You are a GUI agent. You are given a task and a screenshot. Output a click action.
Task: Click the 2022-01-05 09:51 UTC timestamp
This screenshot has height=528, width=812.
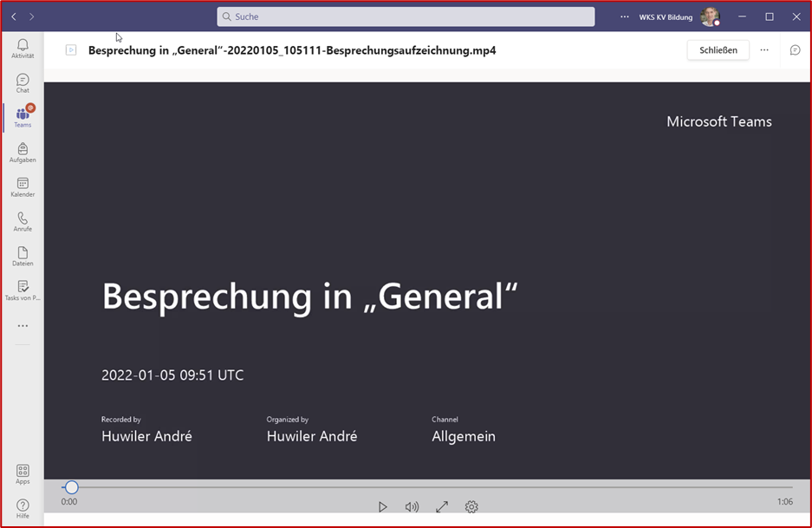(172, 375)
